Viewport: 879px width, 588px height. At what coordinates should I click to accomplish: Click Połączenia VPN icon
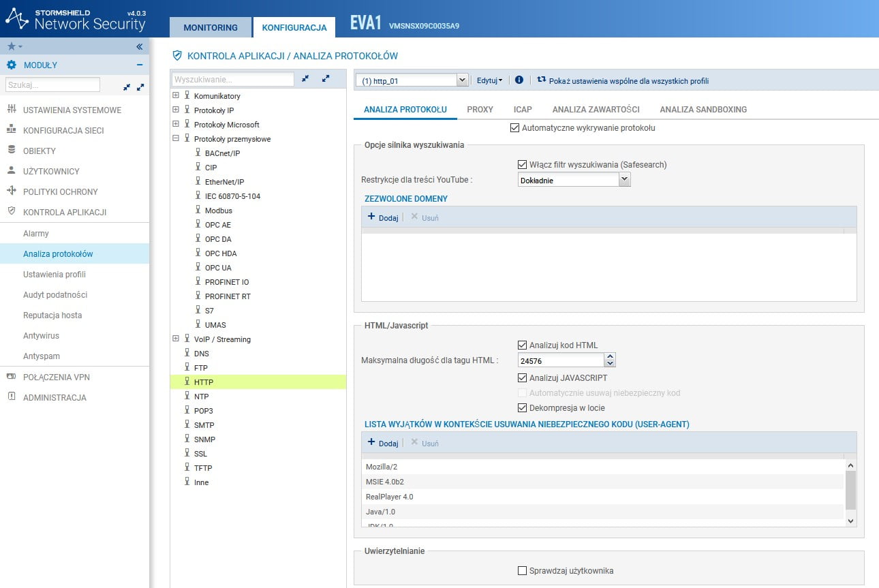(11, 377)
